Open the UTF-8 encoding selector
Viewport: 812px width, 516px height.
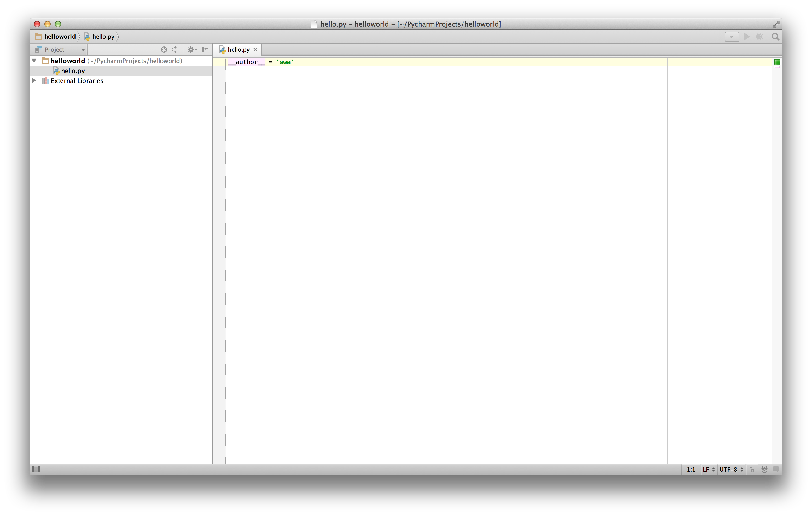pyautogui.click(x=731, y=469)
